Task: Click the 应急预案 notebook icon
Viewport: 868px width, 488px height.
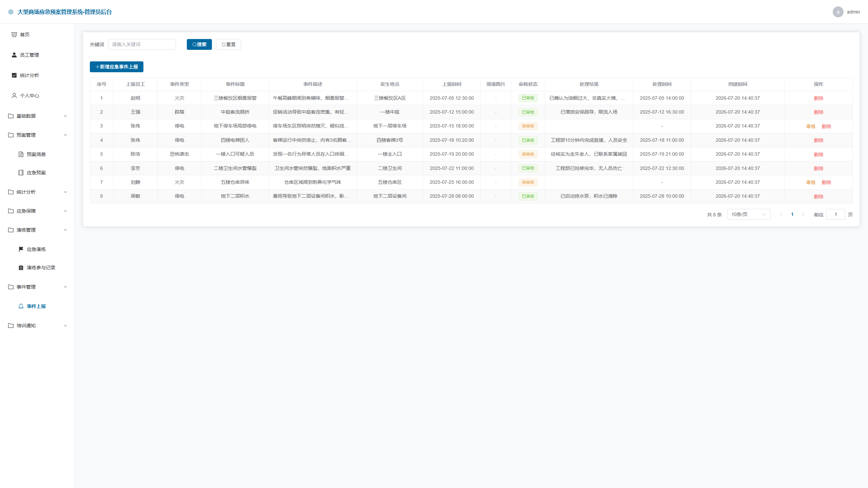Action: (21, 173)
